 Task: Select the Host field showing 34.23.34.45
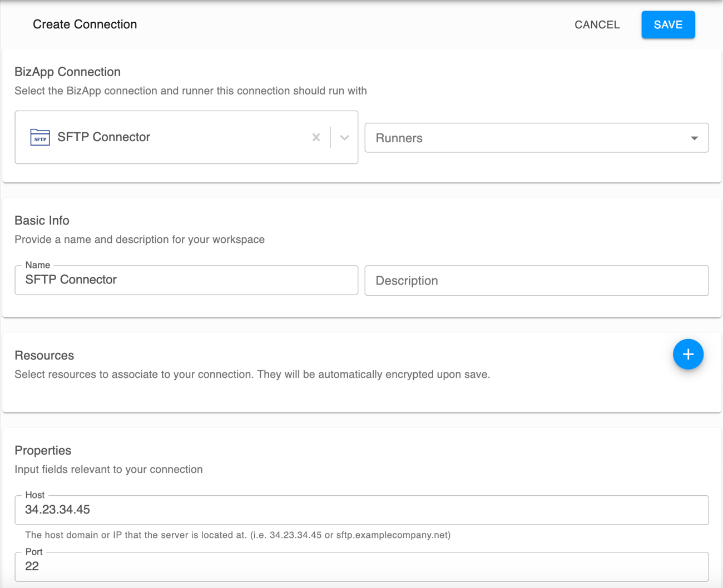pyautogui.click(x=361, y=510)
